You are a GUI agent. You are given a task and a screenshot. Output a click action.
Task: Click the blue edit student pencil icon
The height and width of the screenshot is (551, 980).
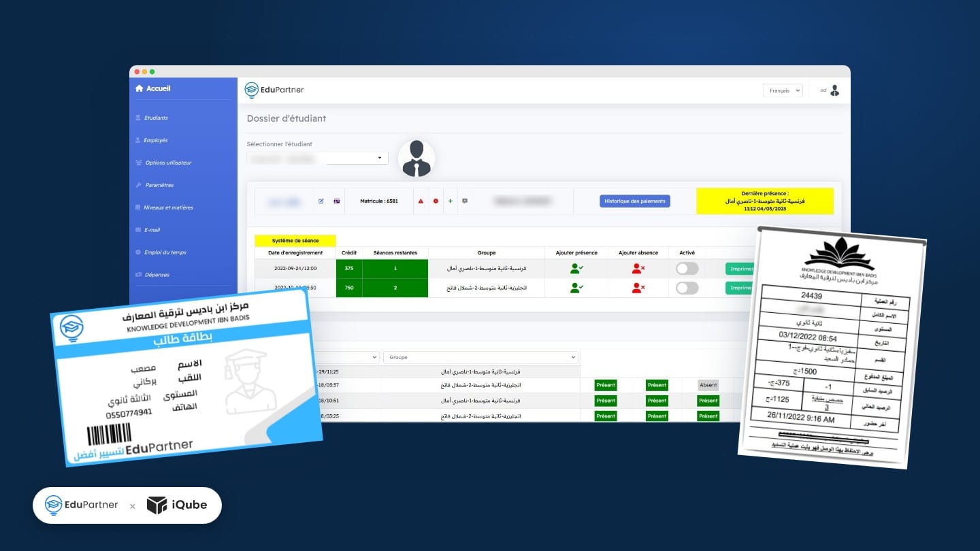click(x=321, y=201)
